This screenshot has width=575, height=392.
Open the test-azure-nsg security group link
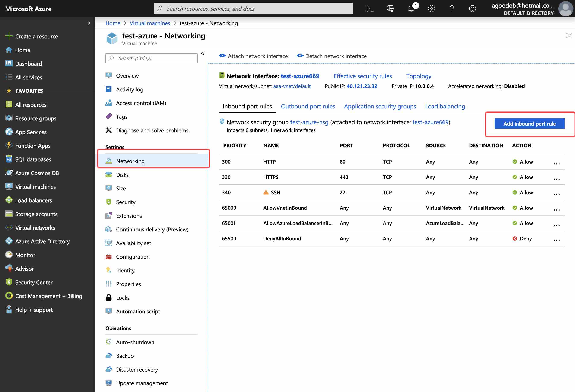309,122
